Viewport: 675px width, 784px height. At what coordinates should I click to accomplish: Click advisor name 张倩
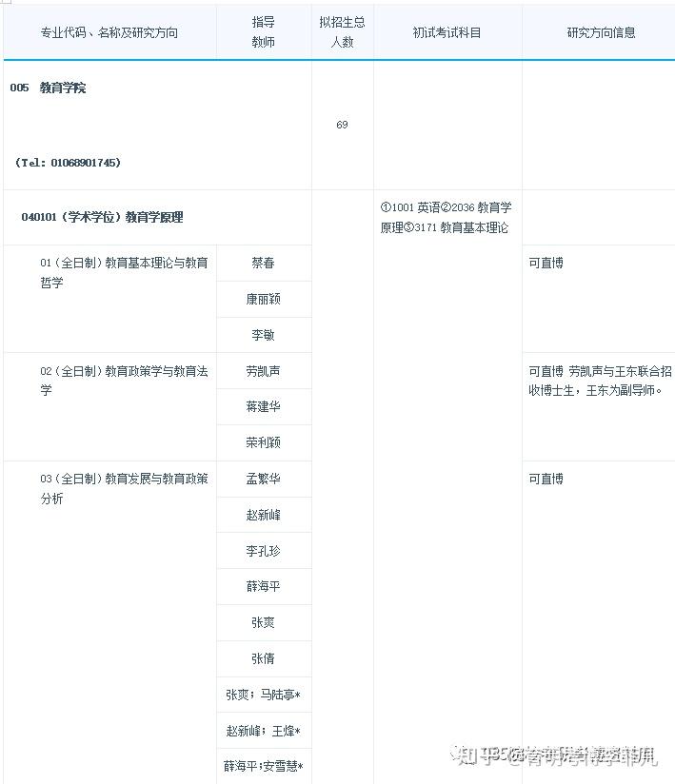(263, 658)
